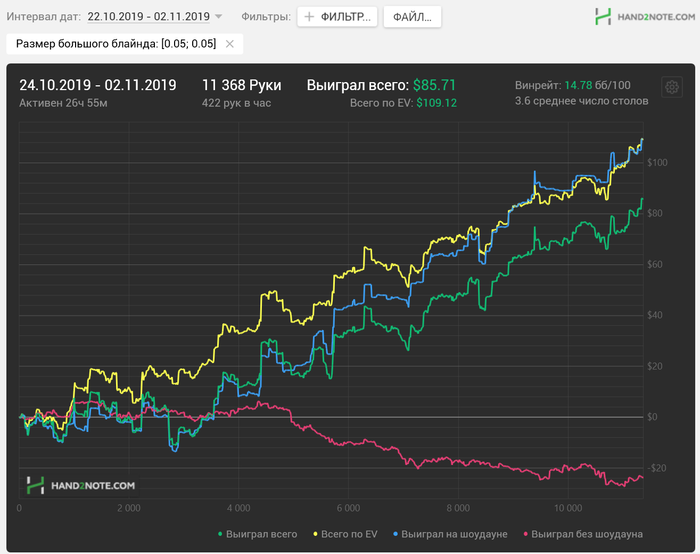Click the pink legend dot for non-showdown winnings
Screen dimensions: 700x554
tap(525, 534)
